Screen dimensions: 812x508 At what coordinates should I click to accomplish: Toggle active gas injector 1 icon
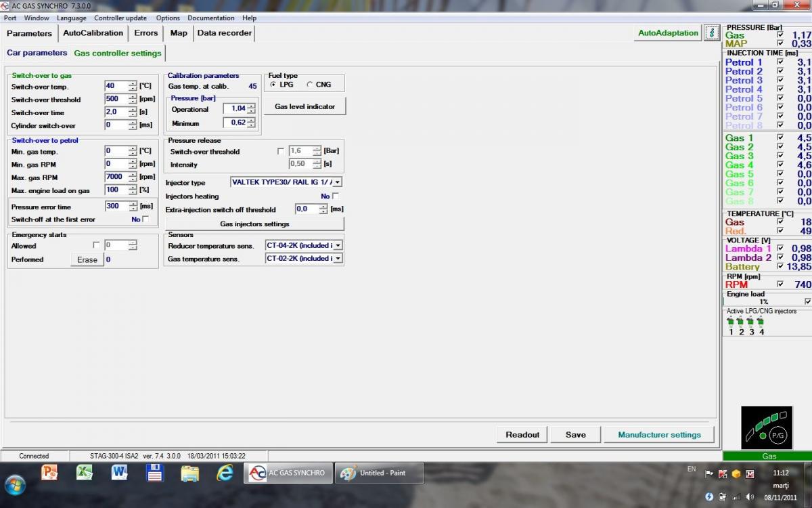point(730,322)
